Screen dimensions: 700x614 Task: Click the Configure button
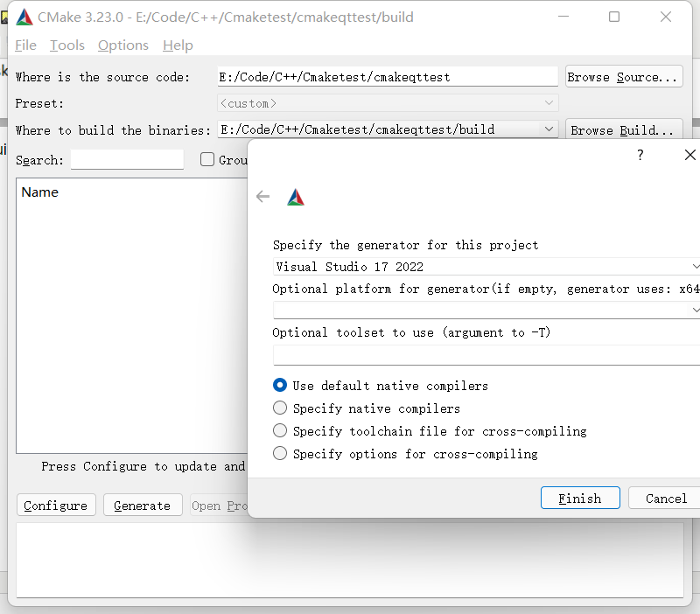coord(56,506)
